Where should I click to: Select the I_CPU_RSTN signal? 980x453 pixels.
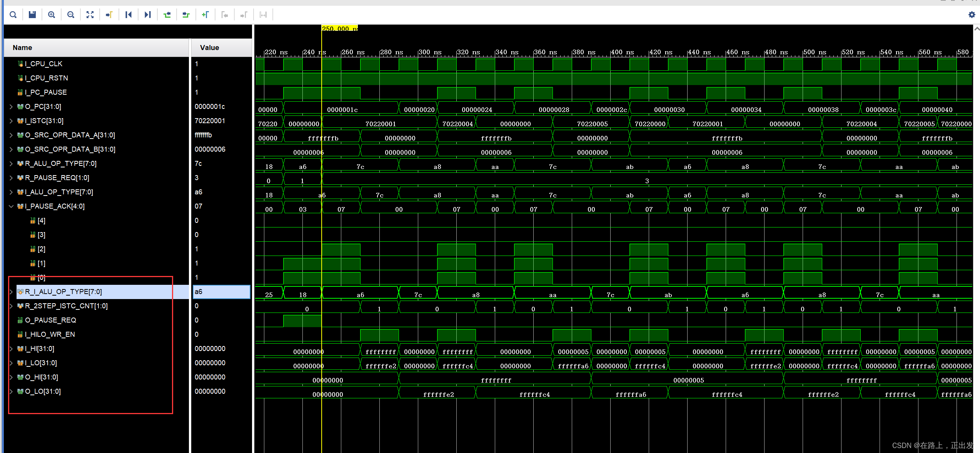(46, 78)
